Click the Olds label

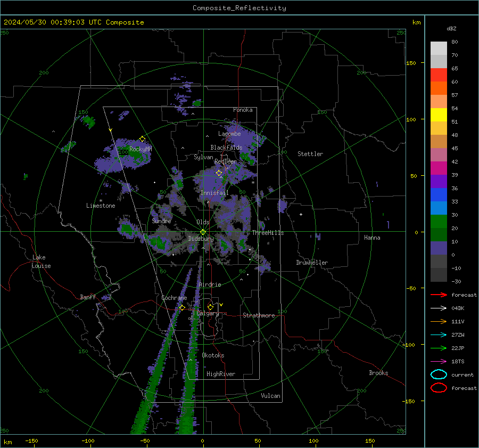tap(203, 222)
